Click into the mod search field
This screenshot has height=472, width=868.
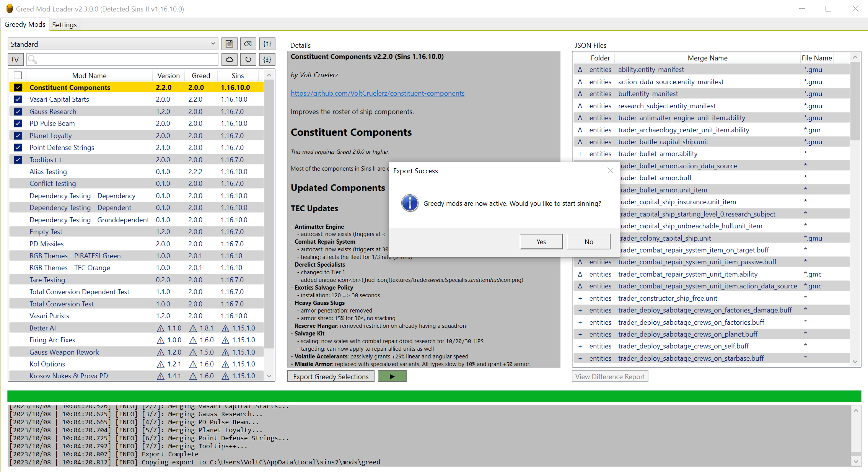click(122, 59)
